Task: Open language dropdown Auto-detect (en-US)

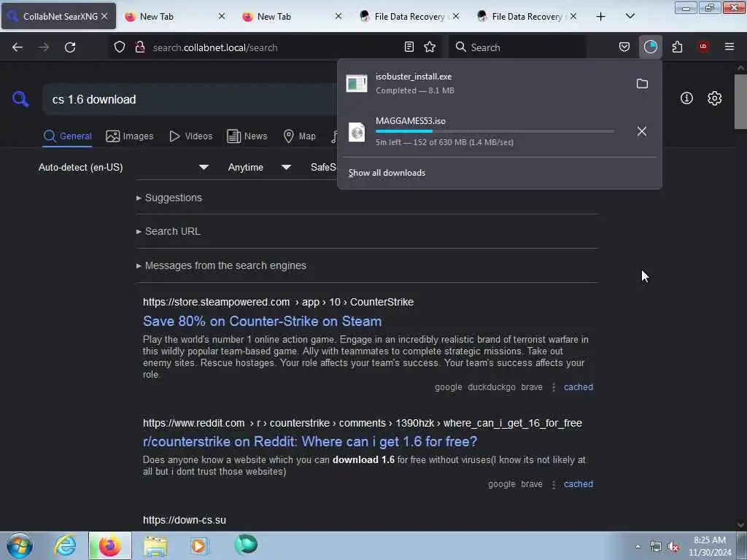Action: pos(123,167)
